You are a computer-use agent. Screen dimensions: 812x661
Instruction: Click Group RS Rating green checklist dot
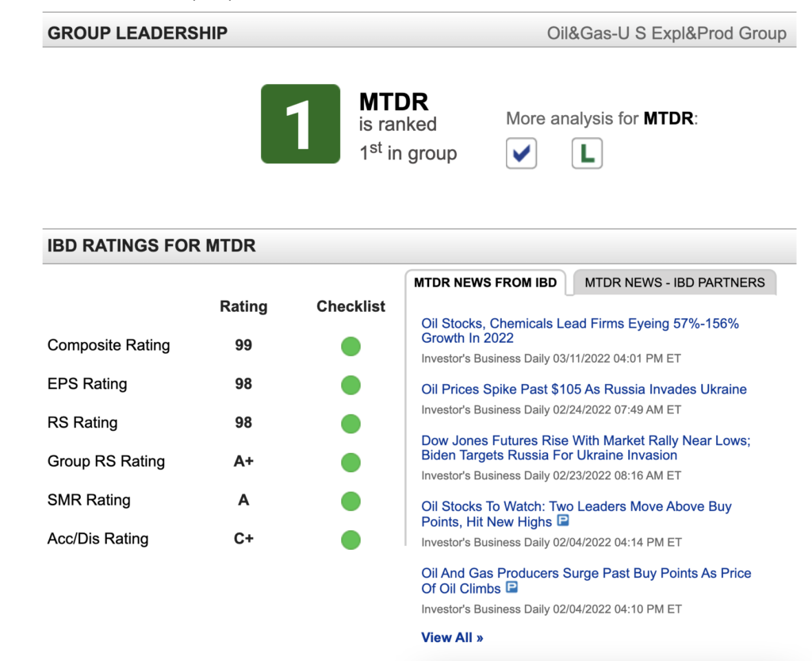coord(350,462)
